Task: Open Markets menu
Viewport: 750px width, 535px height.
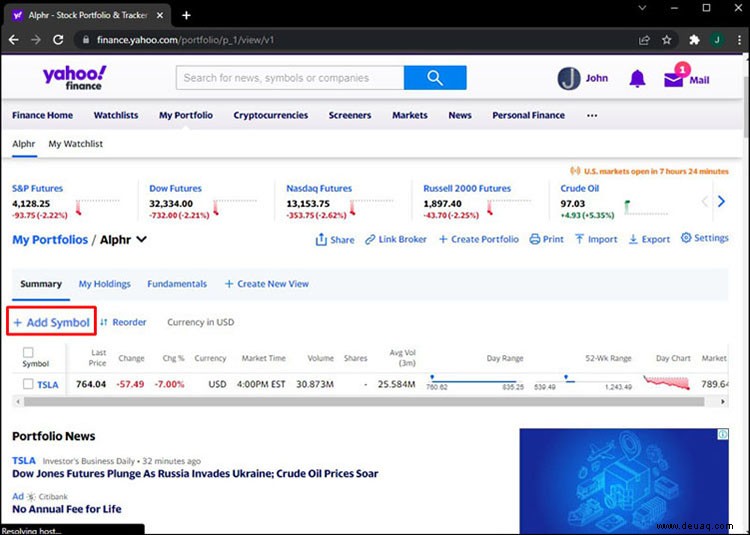Action: 410,115
